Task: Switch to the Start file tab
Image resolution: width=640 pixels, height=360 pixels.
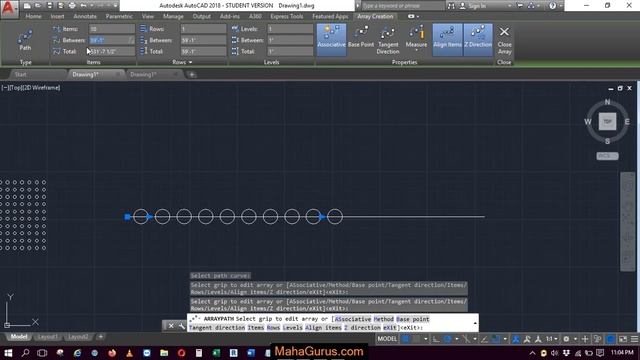Action: tap(20, 74)
